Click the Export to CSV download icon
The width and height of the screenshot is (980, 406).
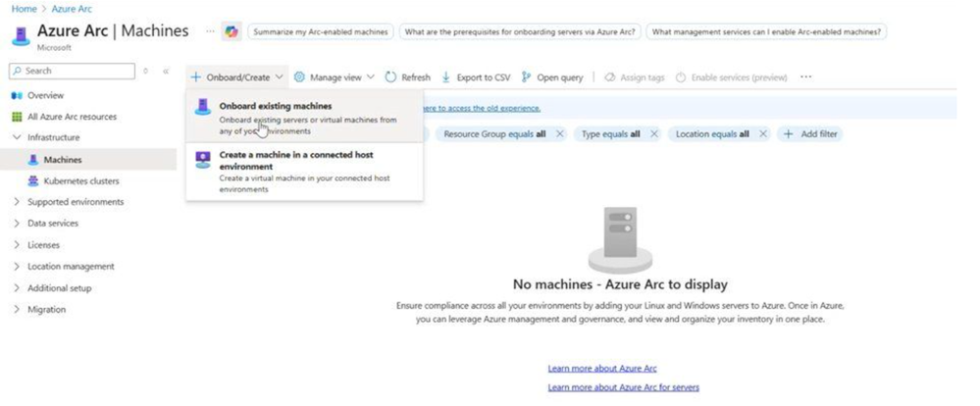(x=446, y=77)
